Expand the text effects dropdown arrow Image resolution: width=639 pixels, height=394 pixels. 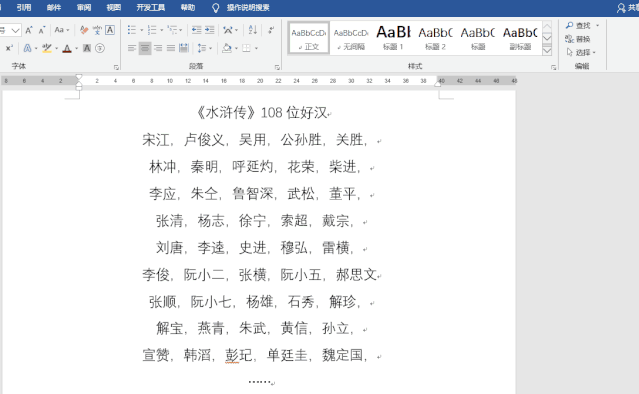coord(36,49)
